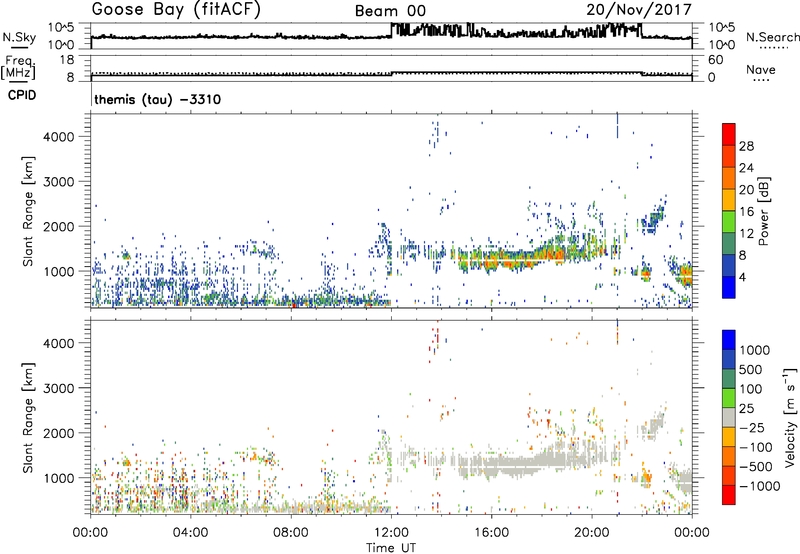The height and width of the screenshot is (554, 800).
Task: Click the 'themis (tau) -3310' mode text
Action: 157,99
